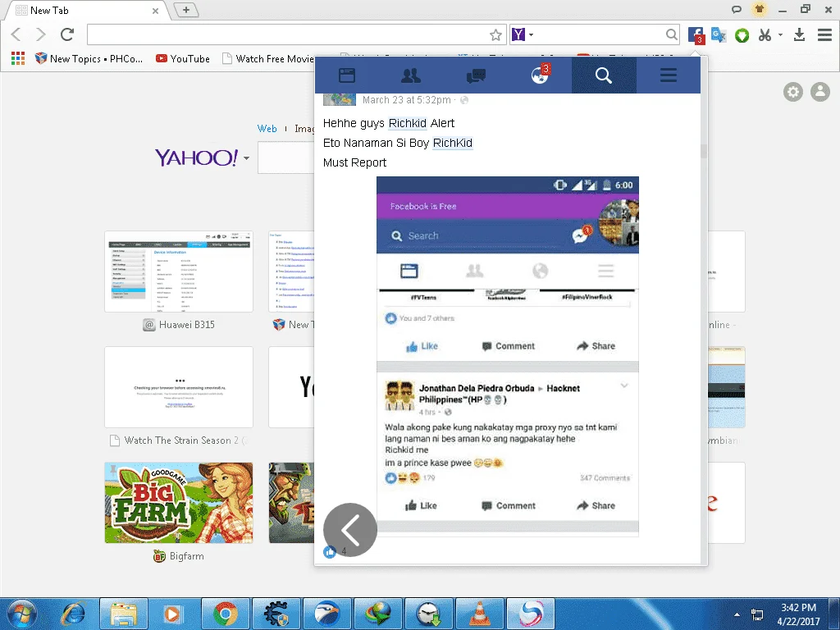Open the News Feed icon in Facebook popup header
Image resolution: width=840 pixels, height=630 pixels.
(347, 75)
